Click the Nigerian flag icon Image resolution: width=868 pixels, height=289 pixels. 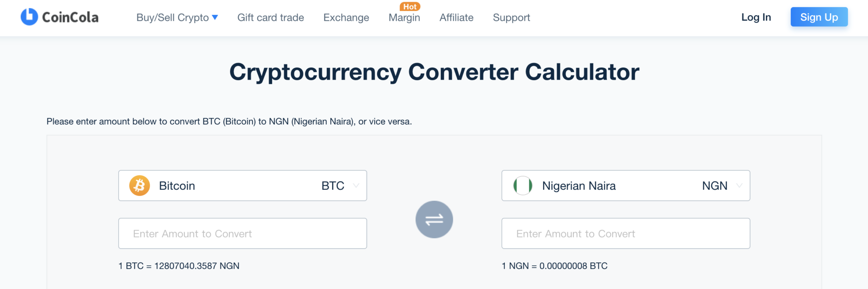click(x=523, y=185)
